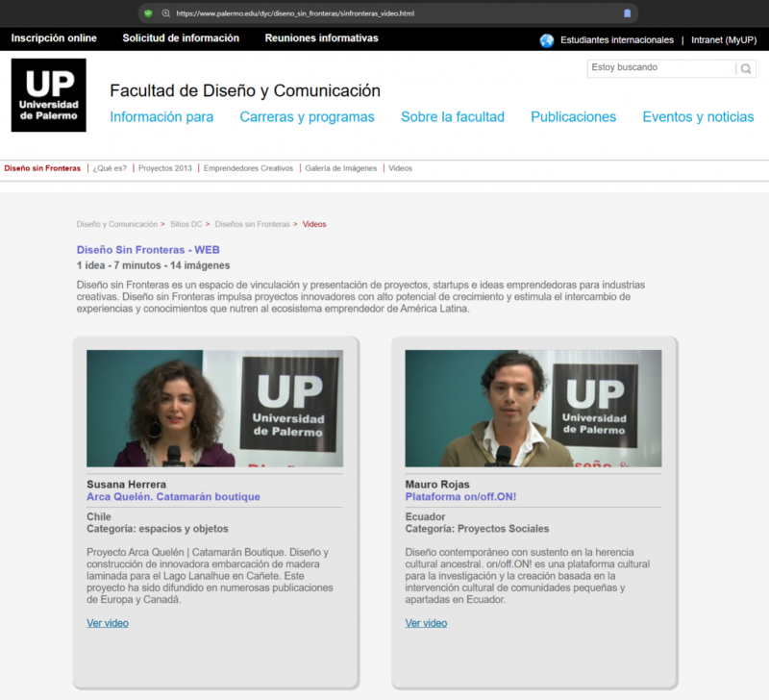This screenshot has width=769, height=700.
Task: Expand the Sobre la facultad menu
Action: (x=453, y=116)
